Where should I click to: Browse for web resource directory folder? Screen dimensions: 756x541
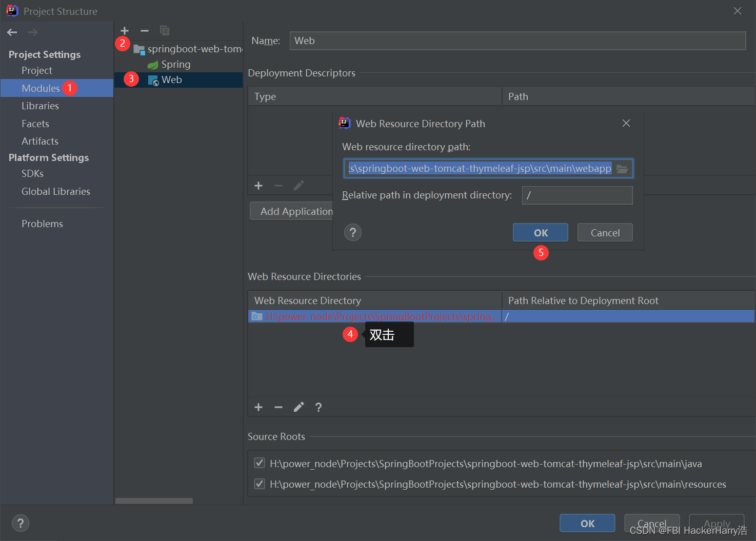pyautogui.click(x=622, y=169)
